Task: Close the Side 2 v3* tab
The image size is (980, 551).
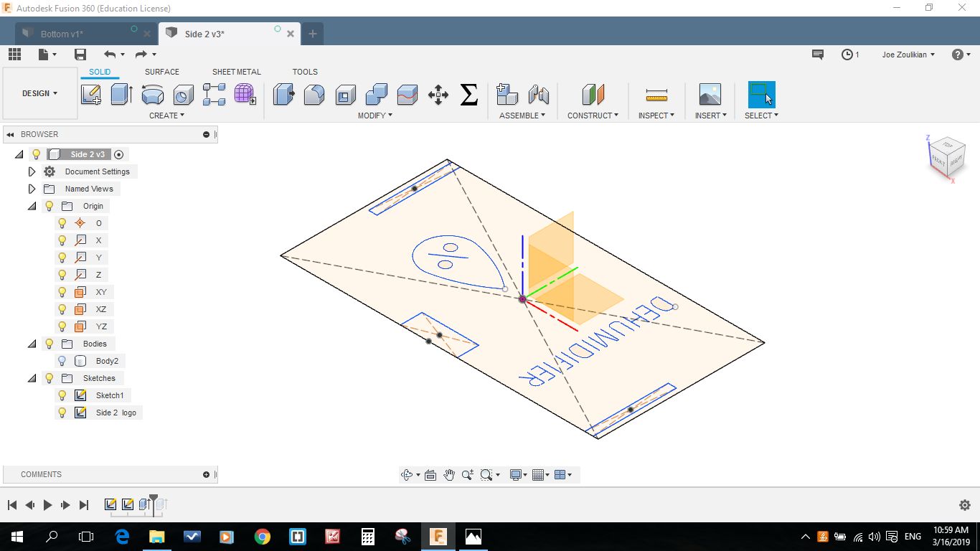Action: coord(291,34)
